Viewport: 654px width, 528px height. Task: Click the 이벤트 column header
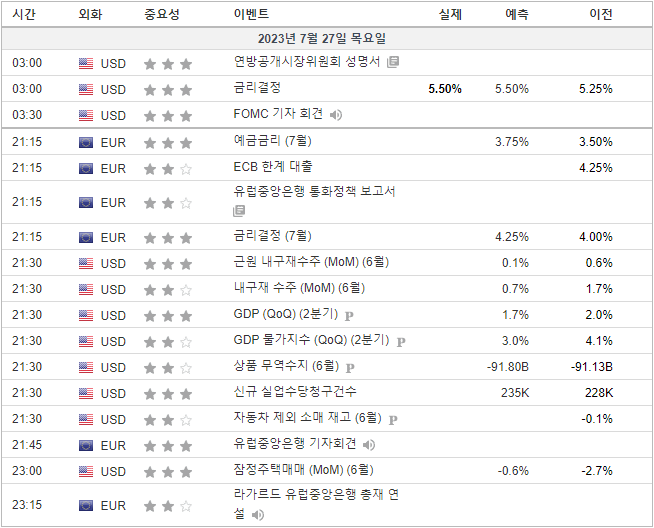click(x=250, y=15)
